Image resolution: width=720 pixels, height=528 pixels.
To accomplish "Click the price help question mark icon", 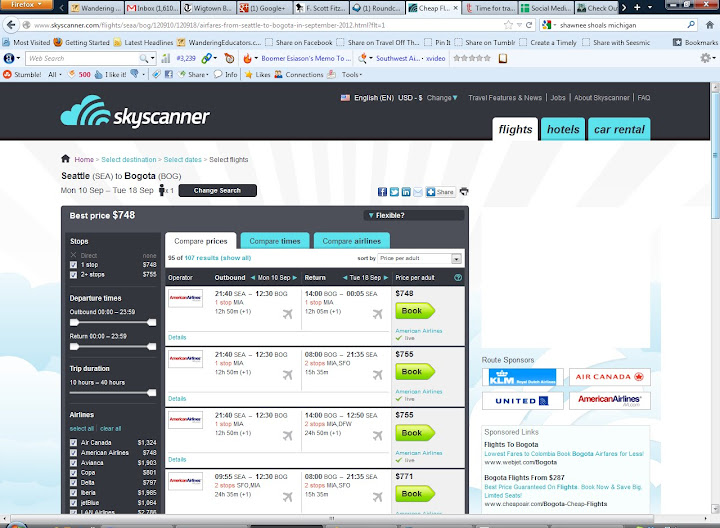I will coord(458,277).
